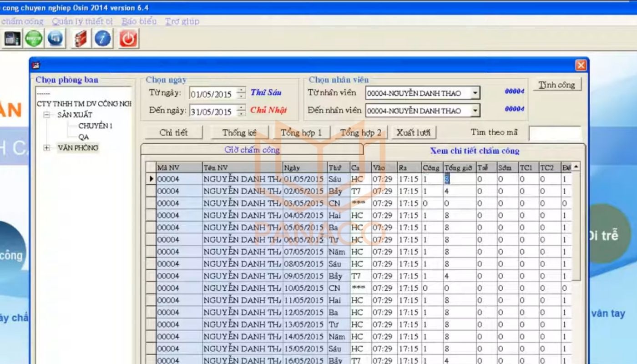Click the Tổng hợp 2 button

360,132
